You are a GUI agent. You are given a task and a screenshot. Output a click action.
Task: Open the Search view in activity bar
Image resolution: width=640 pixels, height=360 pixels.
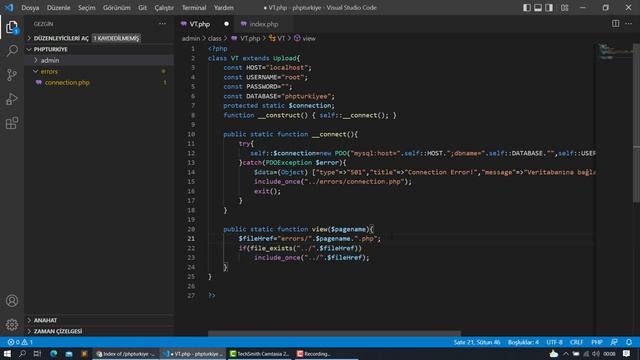[12, 51]
